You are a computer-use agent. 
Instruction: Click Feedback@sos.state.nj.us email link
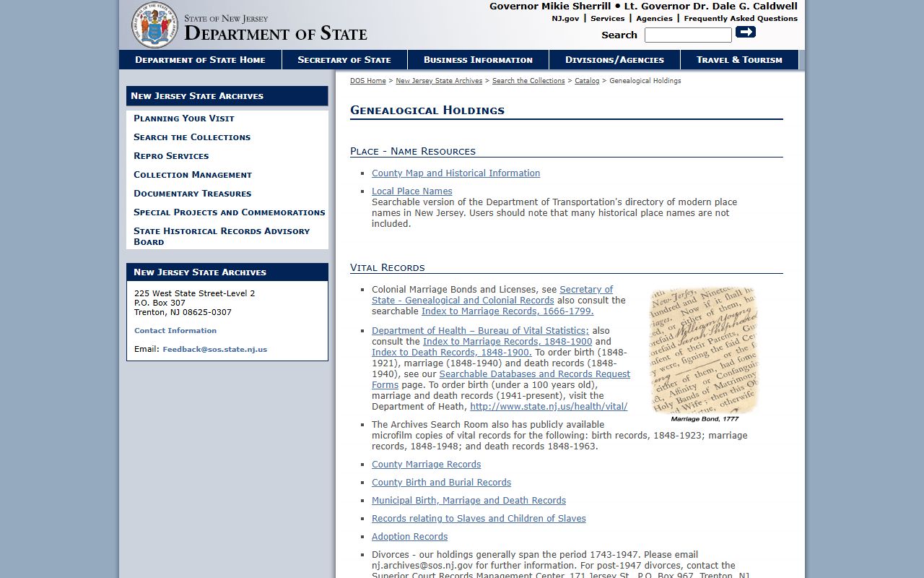(215, 350)
